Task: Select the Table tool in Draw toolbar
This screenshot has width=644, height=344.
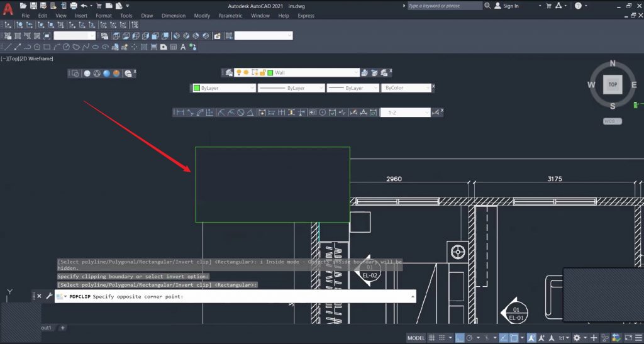Action: click(x=174, y=47)
